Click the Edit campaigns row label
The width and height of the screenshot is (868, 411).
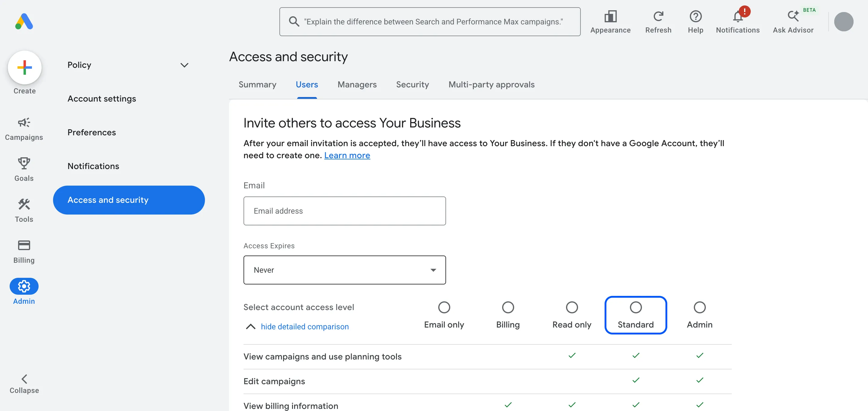[274, 381]
